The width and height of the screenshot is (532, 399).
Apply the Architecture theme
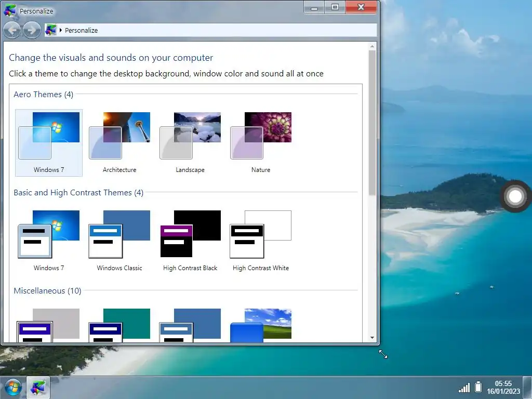point(119,142)
